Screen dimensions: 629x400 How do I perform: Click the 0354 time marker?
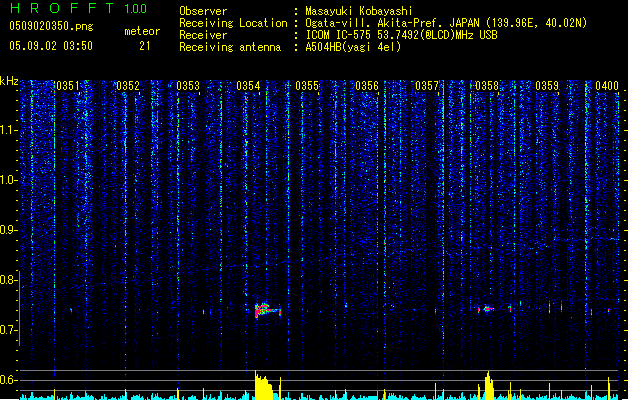248,86
